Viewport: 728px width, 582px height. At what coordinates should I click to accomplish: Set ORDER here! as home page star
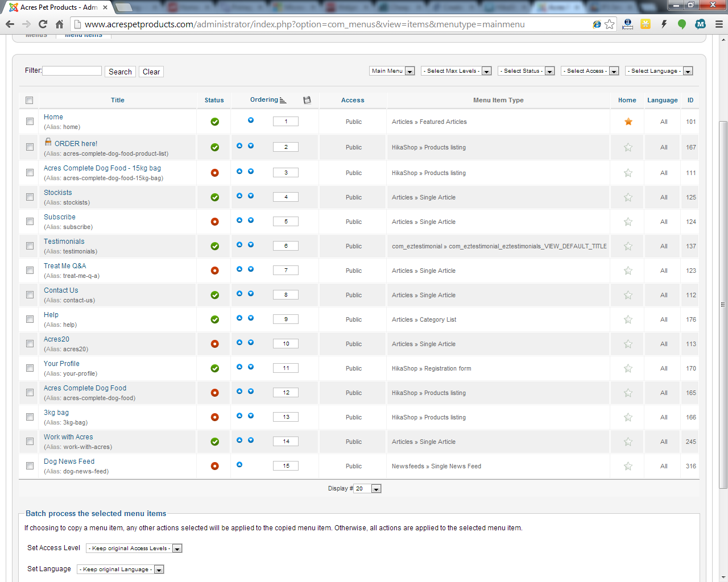pos(628,147)
